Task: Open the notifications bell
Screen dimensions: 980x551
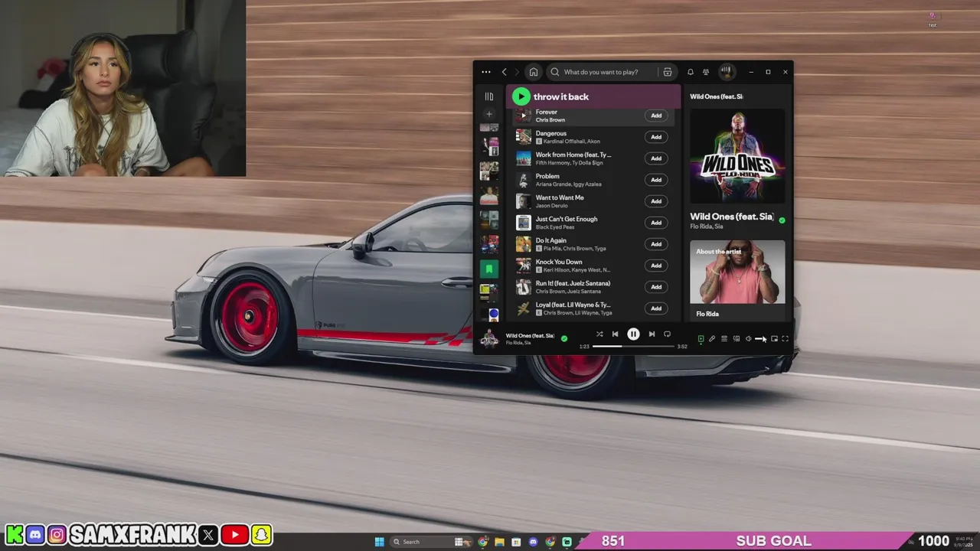Action: tap(690, 72)
